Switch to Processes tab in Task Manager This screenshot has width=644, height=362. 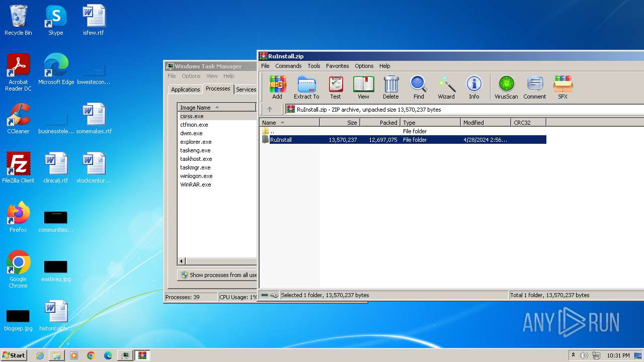pyautogui.click(x=218, y=88)
